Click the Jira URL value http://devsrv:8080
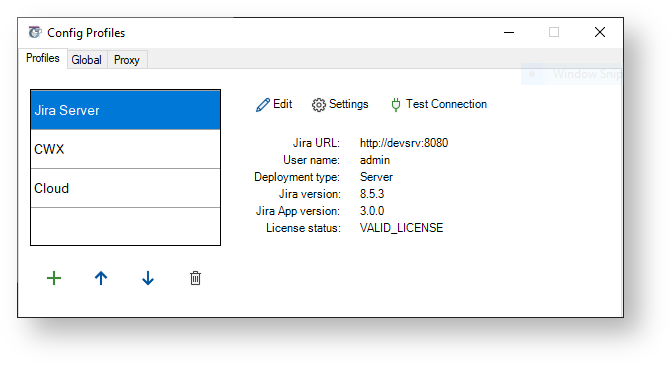The width and height of the screenshot is (672, 366). tap(404, 143)
